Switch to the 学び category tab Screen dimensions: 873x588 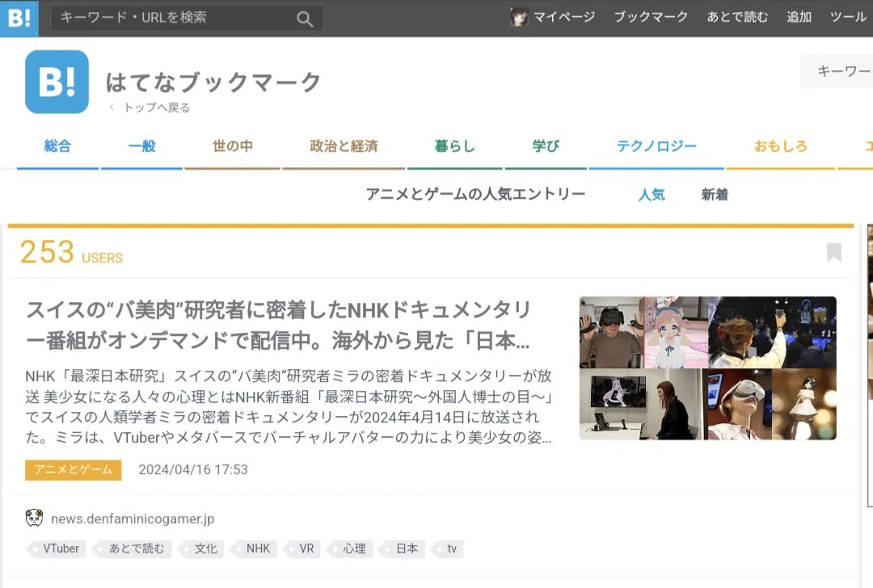coord(546,146)
